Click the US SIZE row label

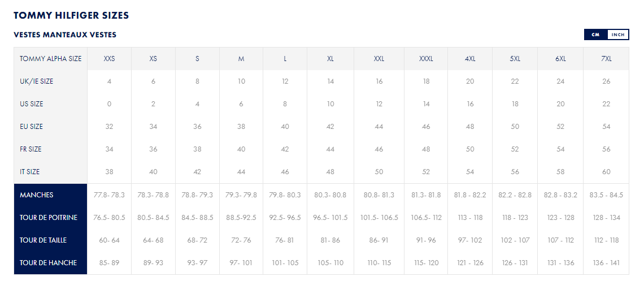[31, 104]
